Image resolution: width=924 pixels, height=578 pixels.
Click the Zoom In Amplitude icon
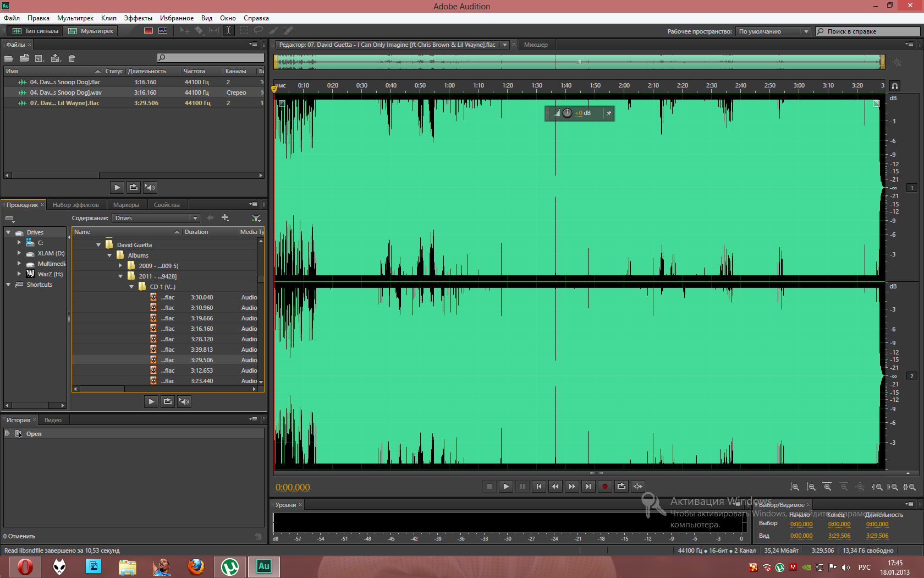click(795, 487)
